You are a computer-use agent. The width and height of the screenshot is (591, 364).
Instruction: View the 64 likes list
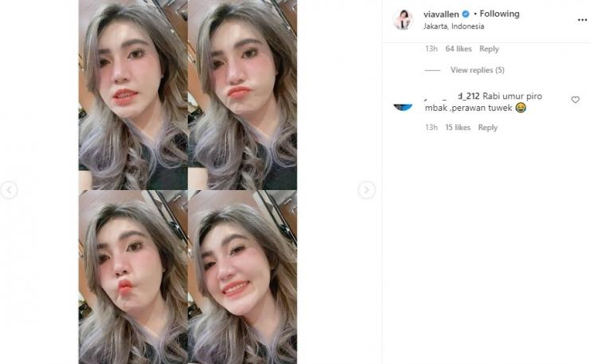[458, 49]
